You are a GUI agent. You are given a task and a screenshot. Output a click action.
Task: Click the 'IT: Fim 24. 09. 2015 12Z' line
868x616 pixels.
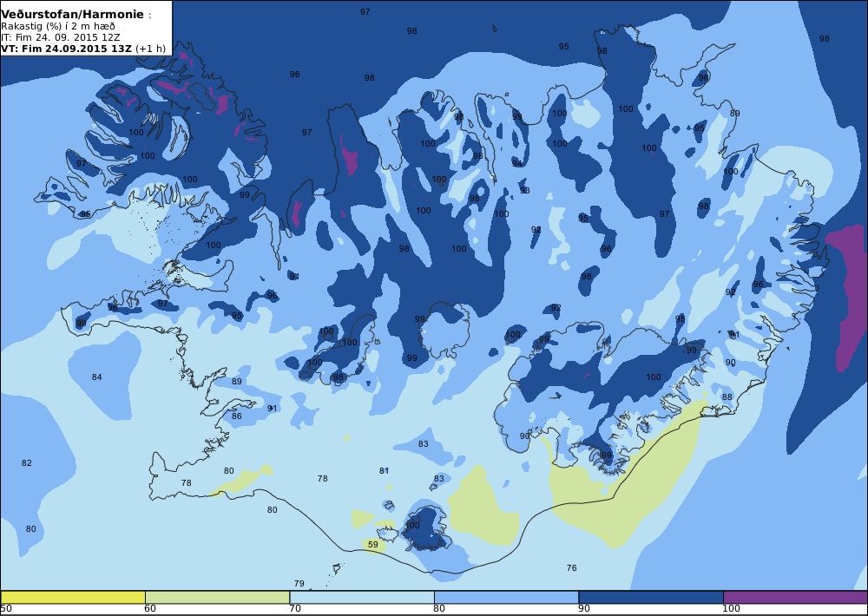click(61, 37)
